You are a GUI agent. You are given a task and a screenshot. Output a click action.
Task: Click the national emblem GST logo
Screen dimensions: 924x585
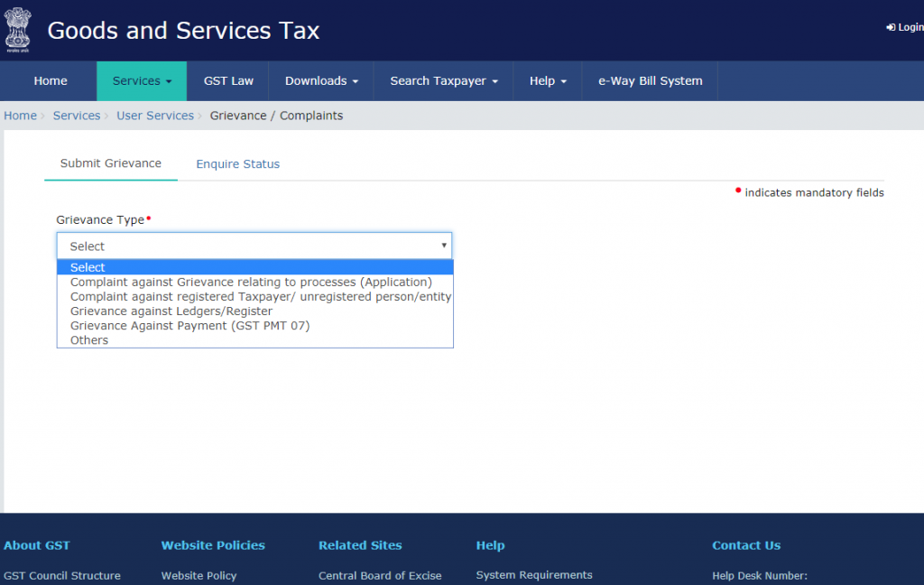[x=19, y=30]
